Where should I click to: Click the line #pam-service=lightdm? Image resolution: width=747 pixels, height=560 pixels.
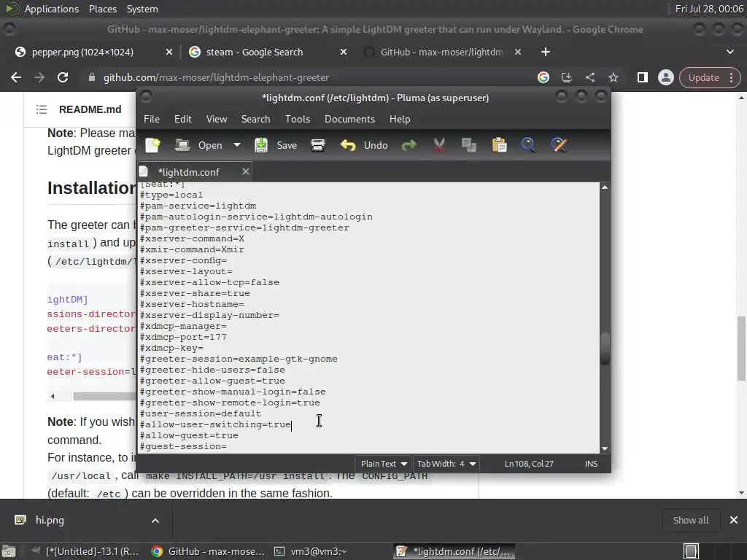click(x=198, y=206)
